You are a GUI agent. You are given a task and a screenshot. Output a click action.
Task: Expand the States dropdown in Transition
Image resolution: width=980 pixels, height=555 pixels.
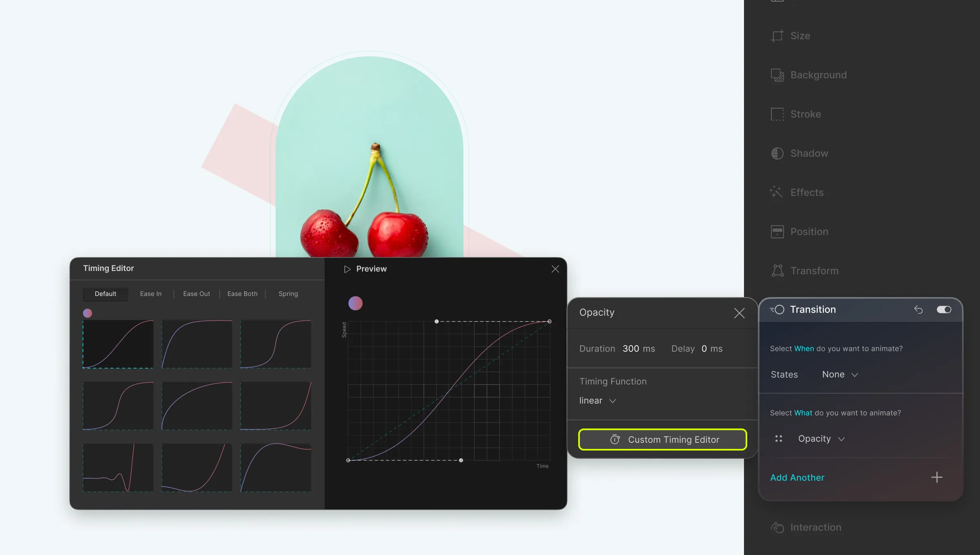pos(840,374)
